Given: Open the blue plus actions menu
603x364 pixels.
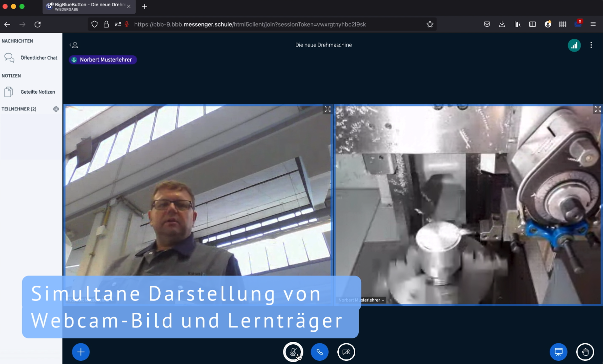Looking at the screenshot, I should [81, 352].
